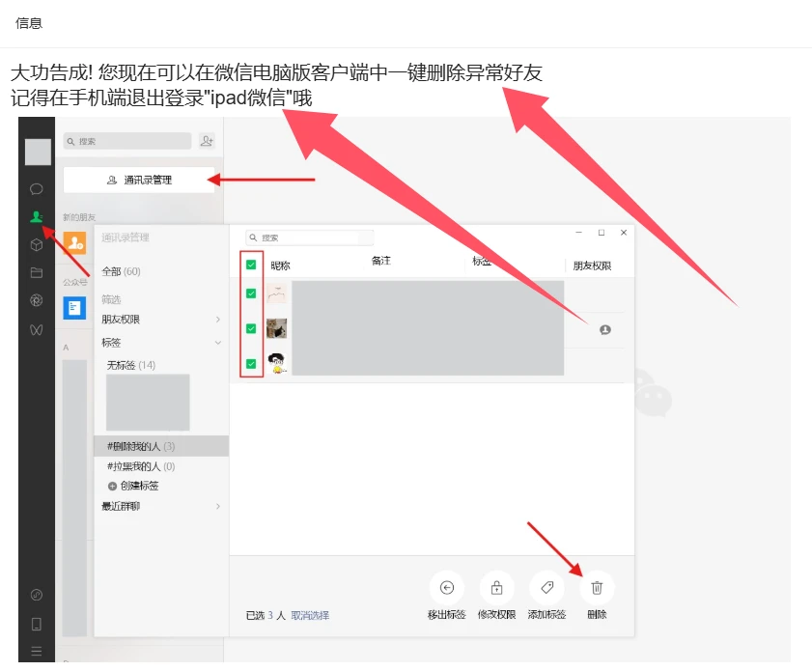Select the 无标签 (14) group

tap(131, 365)
